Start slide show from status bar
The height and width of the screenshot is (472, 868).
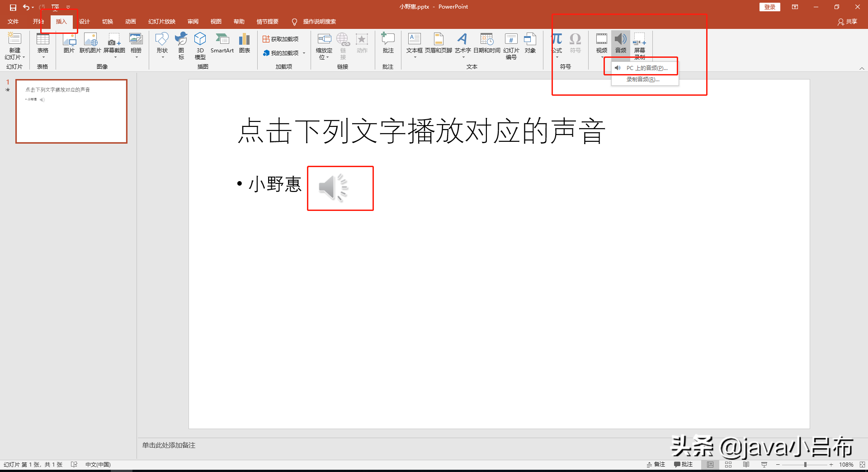[x=764, y=464]
